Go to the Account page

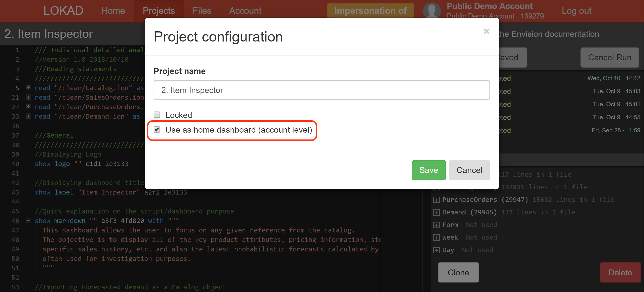coord(245,11)
